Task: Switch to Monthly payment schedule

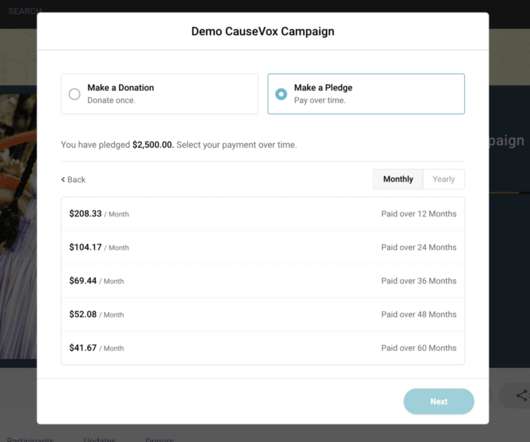Action: pos(398,179)
